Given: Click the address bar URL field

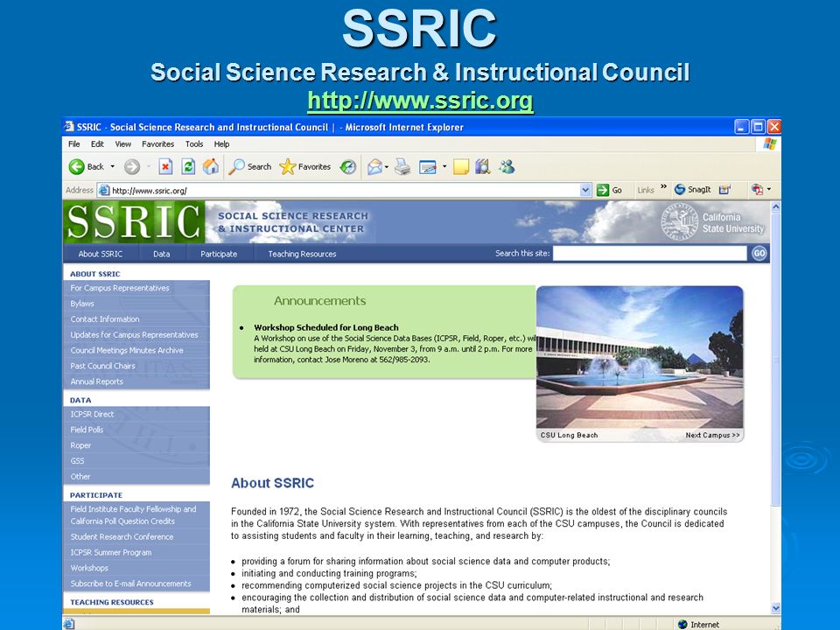Looking at the screenshot, I should [345, 190].
